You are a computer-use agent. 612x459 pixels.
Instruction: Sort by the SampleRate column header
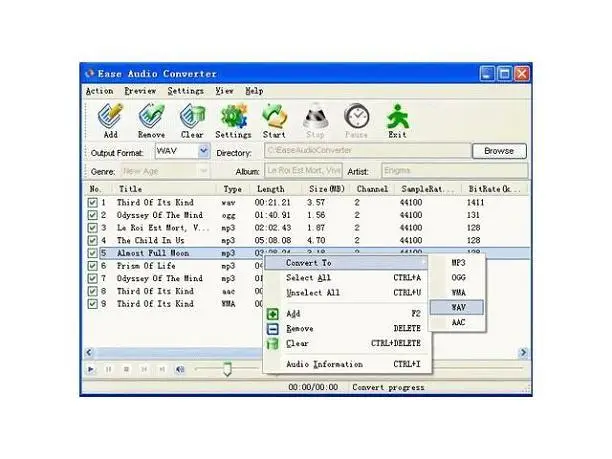pos(428,189)
